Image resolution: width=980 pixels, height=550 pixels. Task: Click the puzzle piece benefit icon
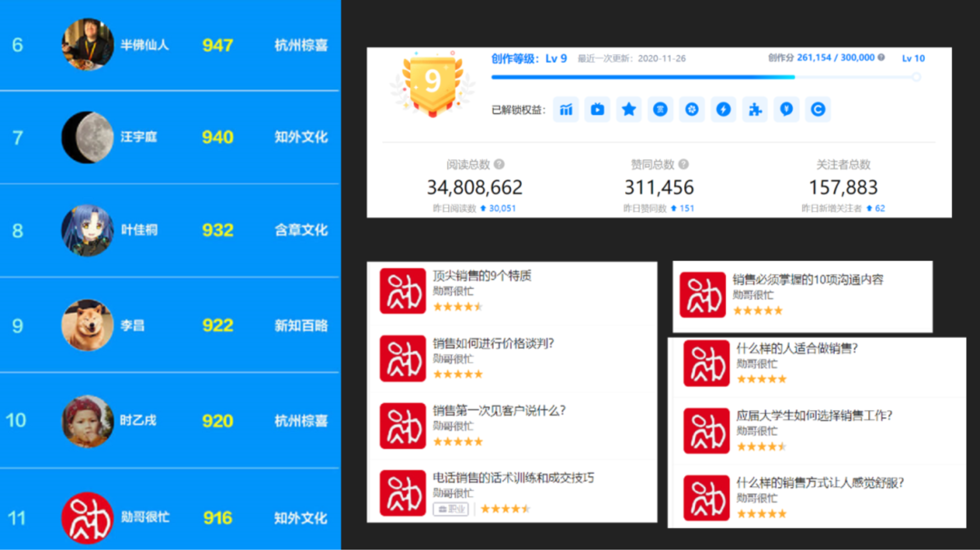[x=755, y=110]
